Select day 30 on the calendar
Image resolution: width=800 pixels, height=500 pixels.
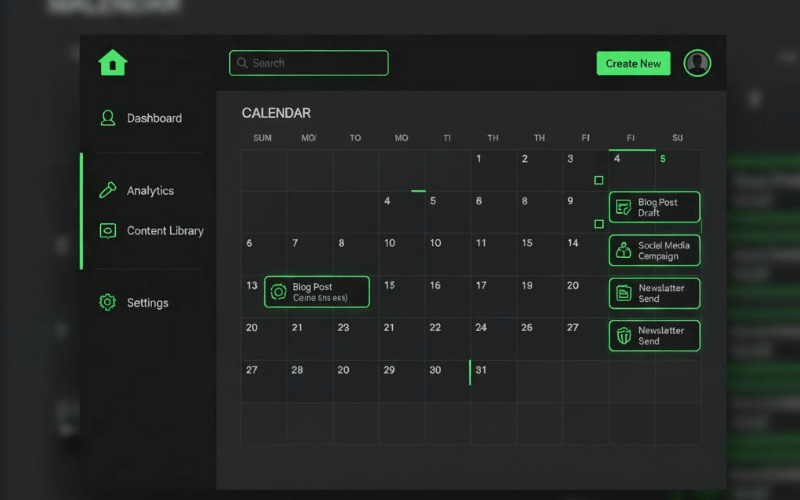point(435,370)
